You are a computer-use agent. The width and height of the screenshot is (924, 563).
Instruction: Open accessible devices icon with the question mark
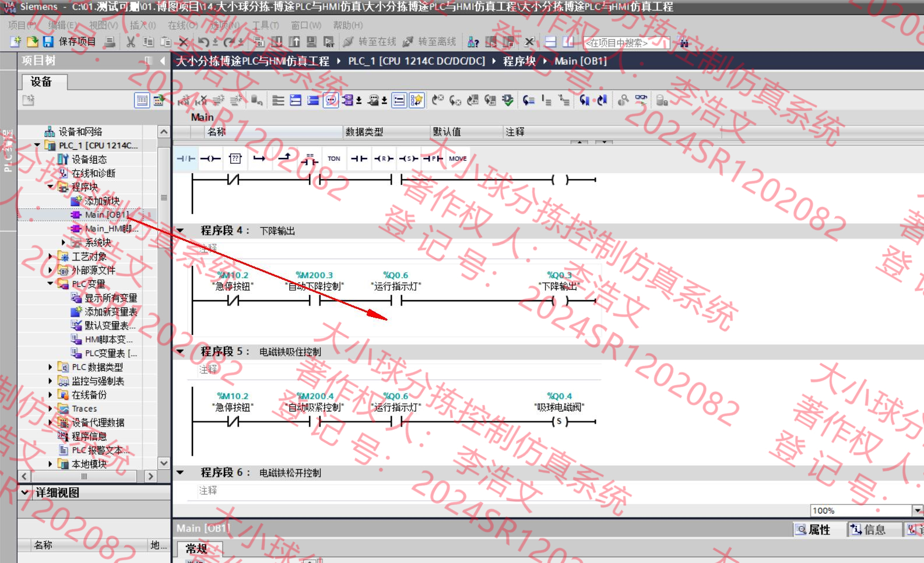click(473, 42)
